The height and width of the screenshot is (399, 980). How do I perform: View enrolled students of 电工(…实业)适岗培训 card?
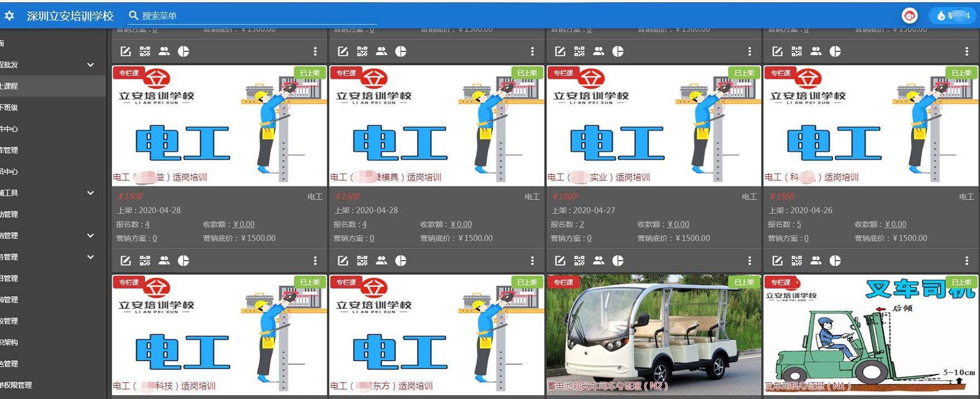(x=598, y=261)
